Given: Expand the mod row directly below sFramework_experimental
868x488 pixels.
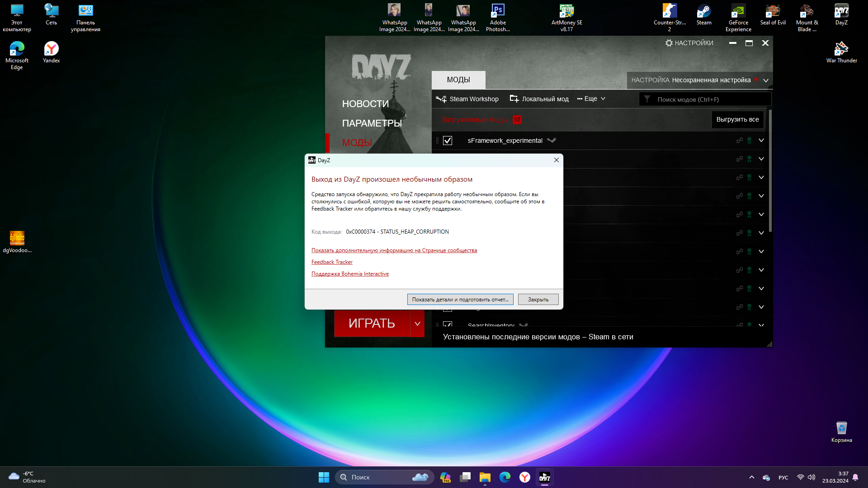Looking at the screenshot, I should (x=761, y=159).
